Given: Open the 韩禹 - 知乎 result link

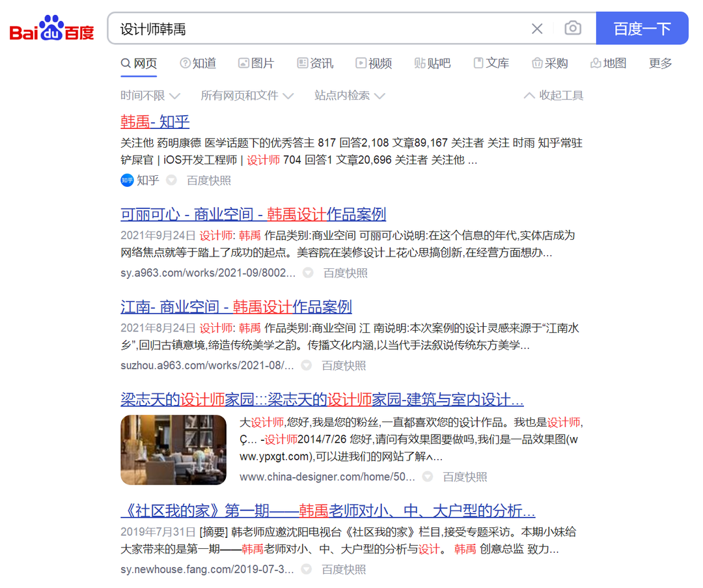Looking at the screenshot, I should (x=155, y=122).
